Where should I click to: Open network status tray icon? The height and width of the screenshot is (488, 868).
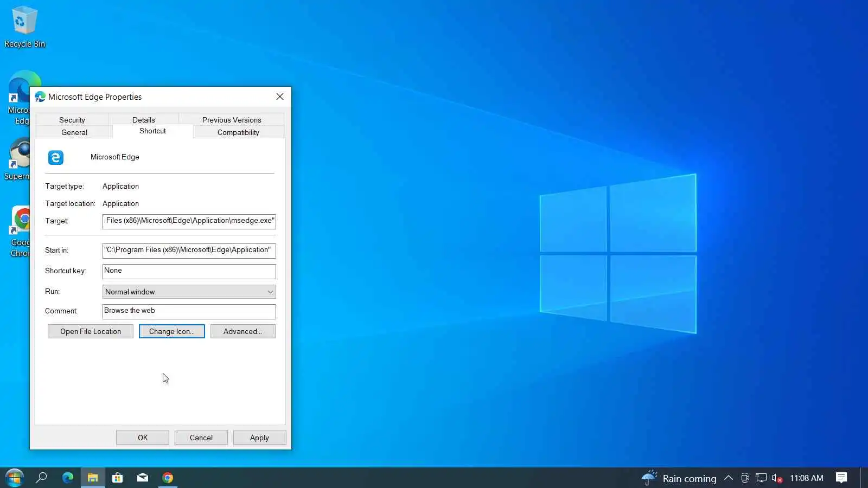point(761,478)
